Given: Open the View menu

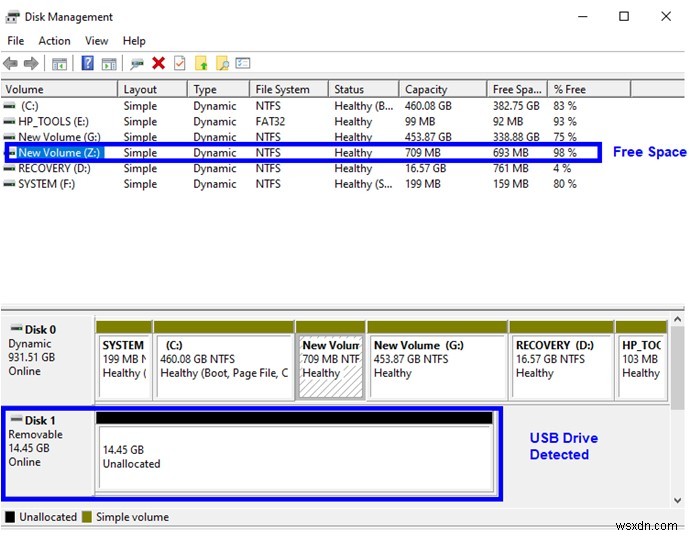Looking at the screenshot, I should pos(96,41).
